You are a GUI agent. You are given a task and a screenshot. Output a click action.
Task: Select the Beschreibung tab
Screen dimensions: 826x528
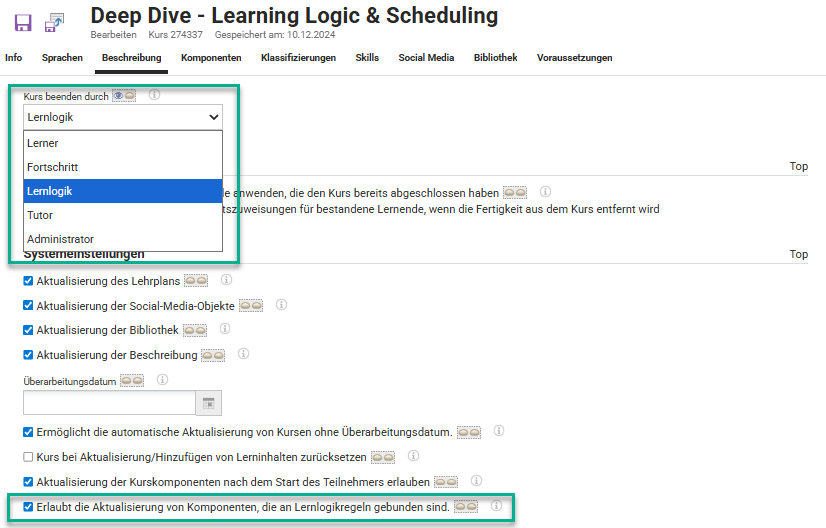132,57
